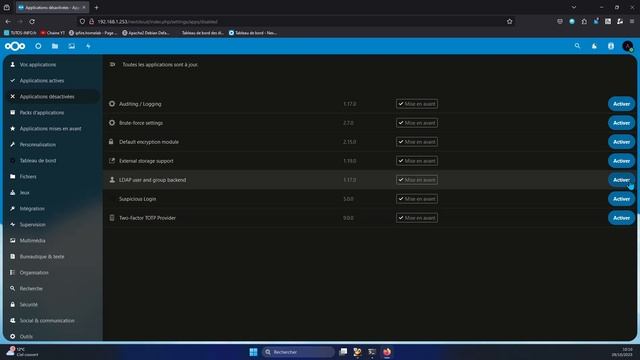This screenshot has height=360, width=640.
Task: Activate the Auditing / Logging app
Action: click(x=621, y=104)
